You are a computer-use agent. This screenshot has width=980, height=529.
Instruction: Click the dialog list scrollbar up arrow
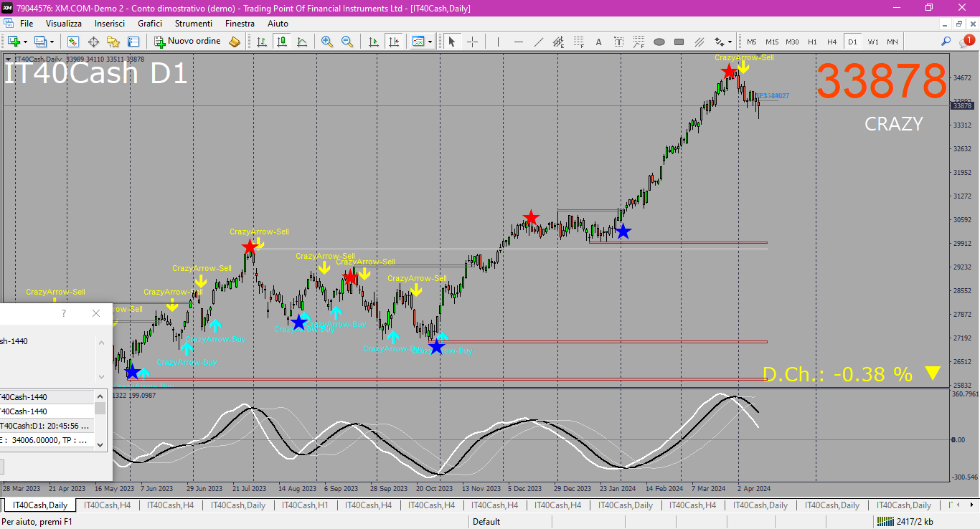coord(100,395)
